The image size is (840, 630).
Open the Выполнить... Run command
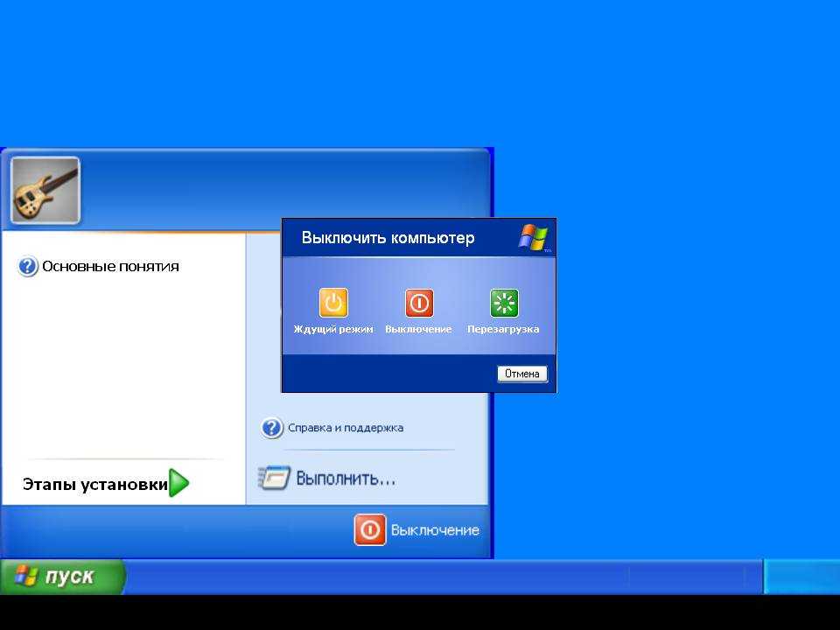(x=327, y=478)
